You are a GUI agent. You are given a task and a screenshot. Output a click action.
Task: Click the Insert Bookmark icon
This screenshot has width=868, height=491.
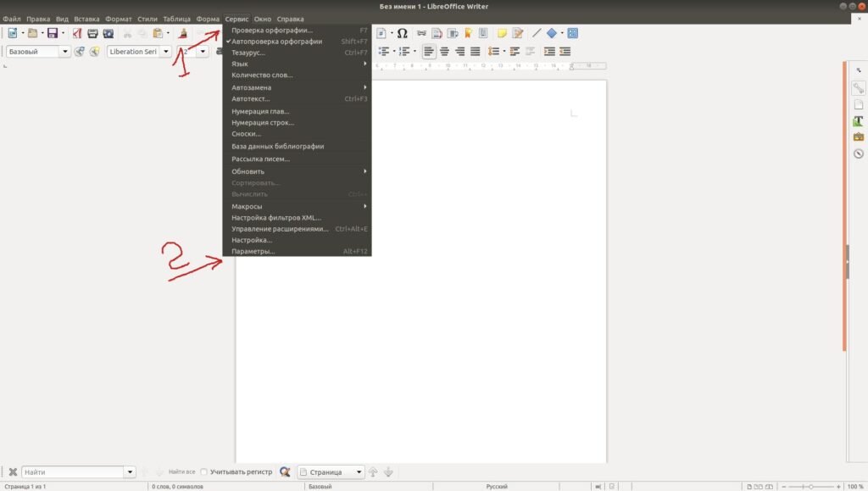[x=468, y=33]
